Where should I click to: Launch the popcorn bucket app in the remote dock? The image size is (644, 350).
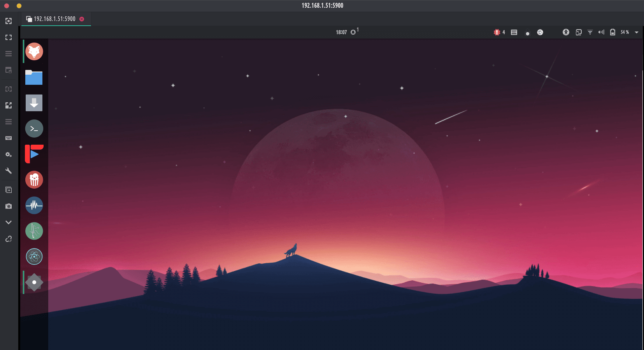click(x=34, y=180)
